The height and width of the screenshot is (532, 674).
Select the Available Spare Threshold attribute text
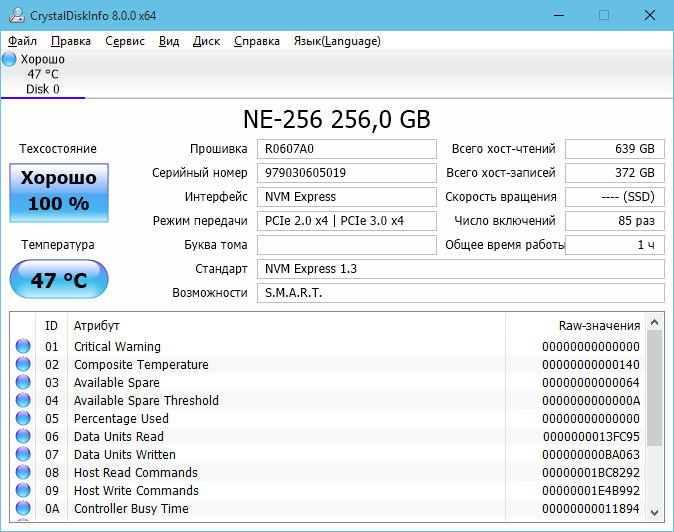pyautogui.click(x=146, y=401)
